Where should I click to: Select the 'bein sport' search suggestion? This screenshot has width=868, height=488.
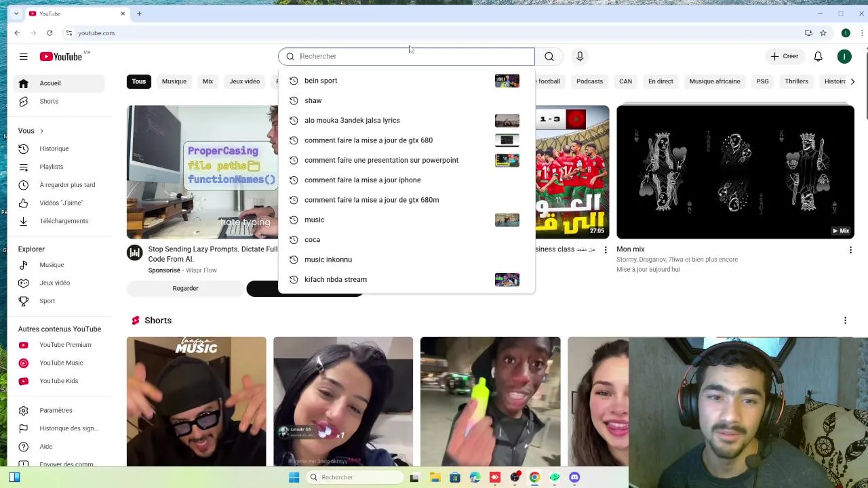tap(406, 81)
